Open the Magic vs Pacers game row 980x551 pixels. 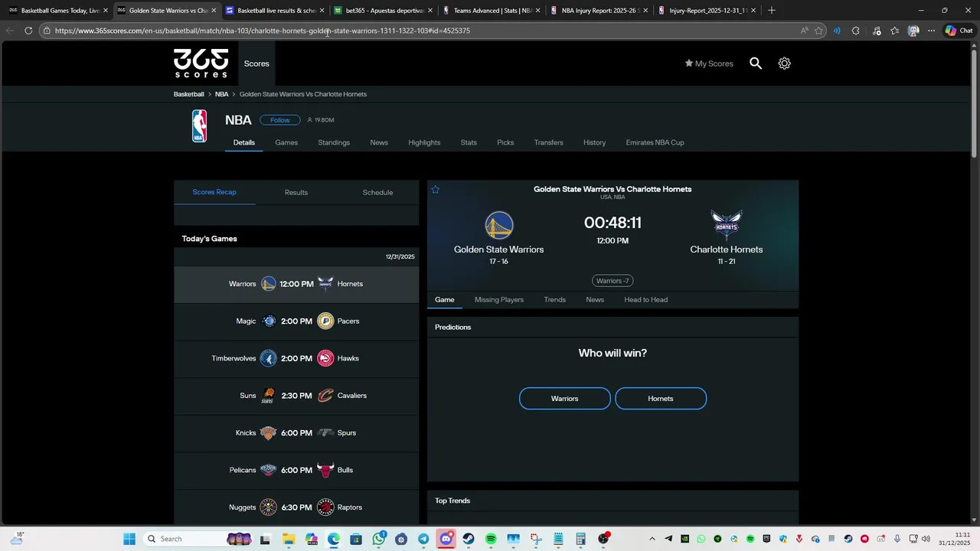pyautogui.click(x=296, y=321)
